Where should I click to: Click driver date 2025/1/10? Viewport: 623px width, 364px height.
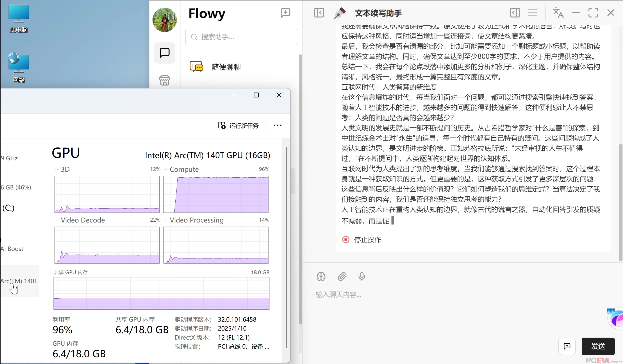[232, 328]
